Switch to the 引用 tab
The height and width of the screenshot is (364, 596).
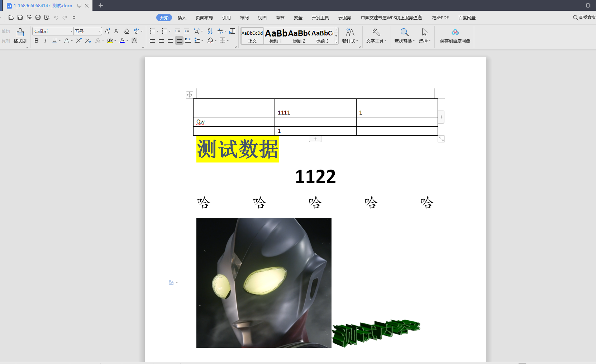click(227, 18)
